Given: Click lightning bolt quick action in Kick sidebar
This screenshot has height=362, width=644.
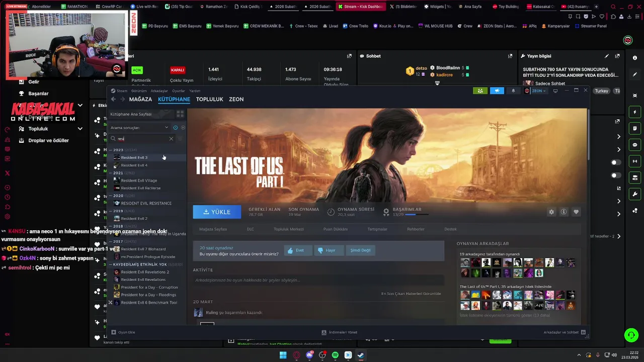Looking at the screenshot, I should click(635, 112).
